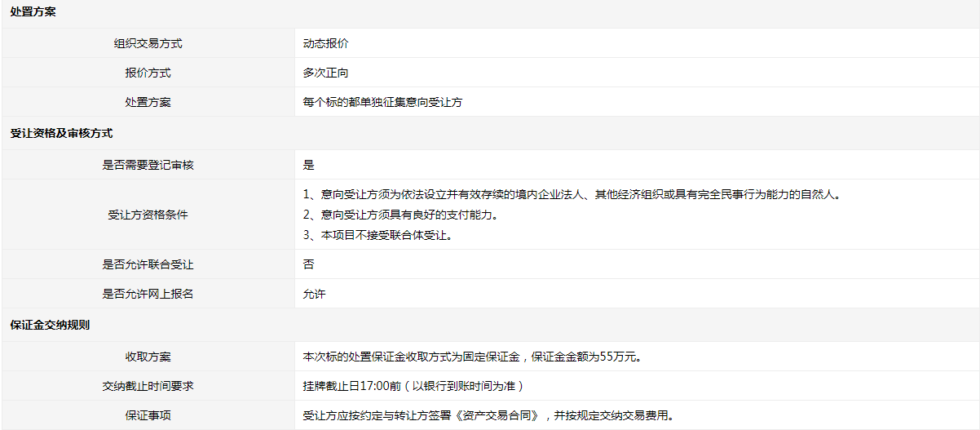Click the 受让资格及审核方式 section header

(x=61, y=131)
